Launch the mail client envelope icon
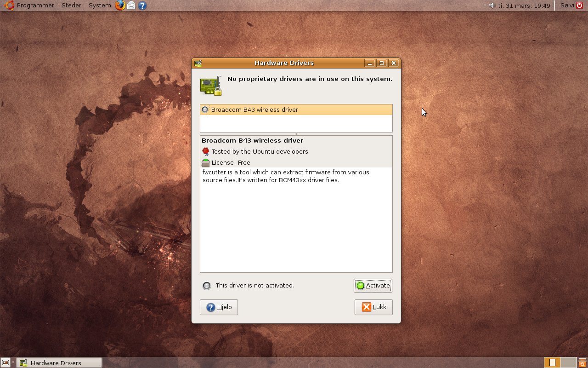Screen dimensions: 588x368 pyautogui.click(x=131, y=6)
